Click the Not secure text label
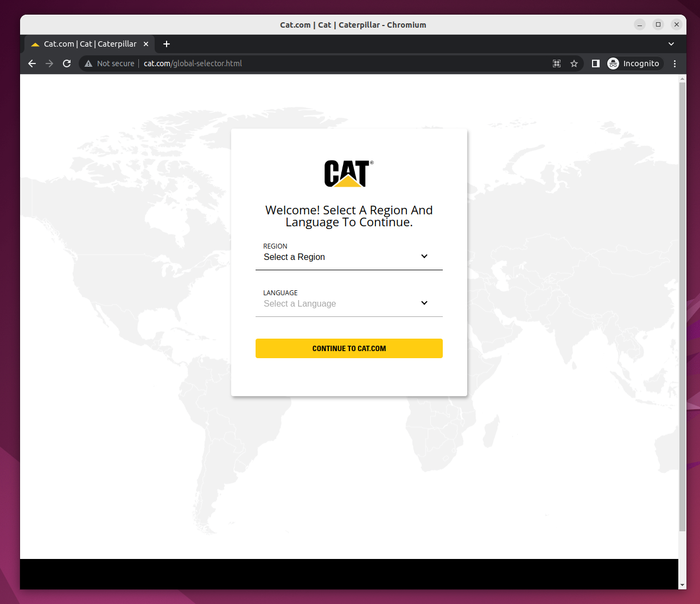The width and height of the screenshot is (700, 604). point(116,63)
